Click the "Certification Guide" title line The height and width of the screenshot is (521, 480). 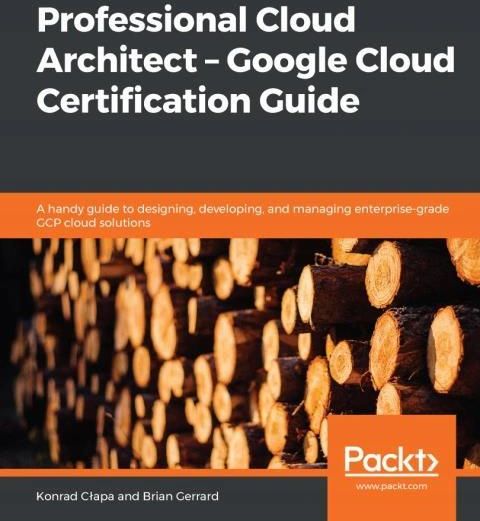(198, 99)
